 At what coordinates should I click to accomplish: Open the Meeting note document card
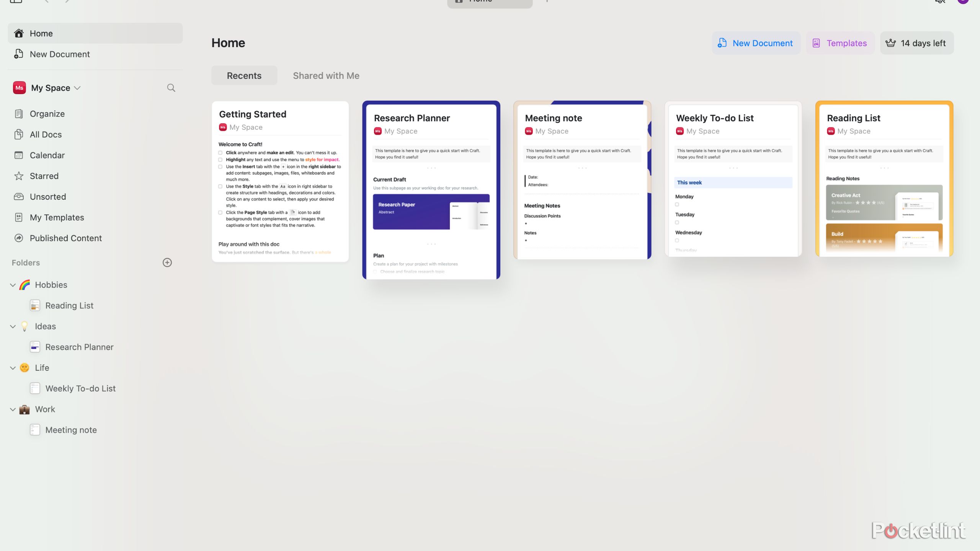(x=582, y=180)
